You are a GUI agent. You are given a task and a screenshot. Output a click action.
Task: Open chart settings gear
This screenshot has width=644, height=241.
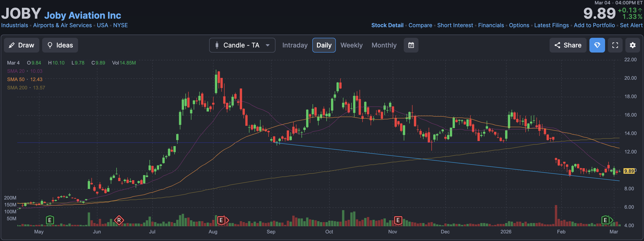click(x=632, y=45)
